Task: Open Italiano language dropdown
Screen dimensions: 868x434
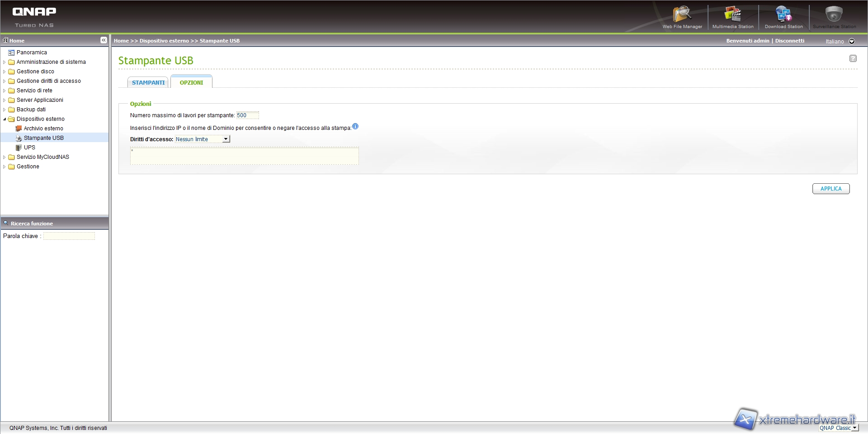Action: click(x=852, y=41)
